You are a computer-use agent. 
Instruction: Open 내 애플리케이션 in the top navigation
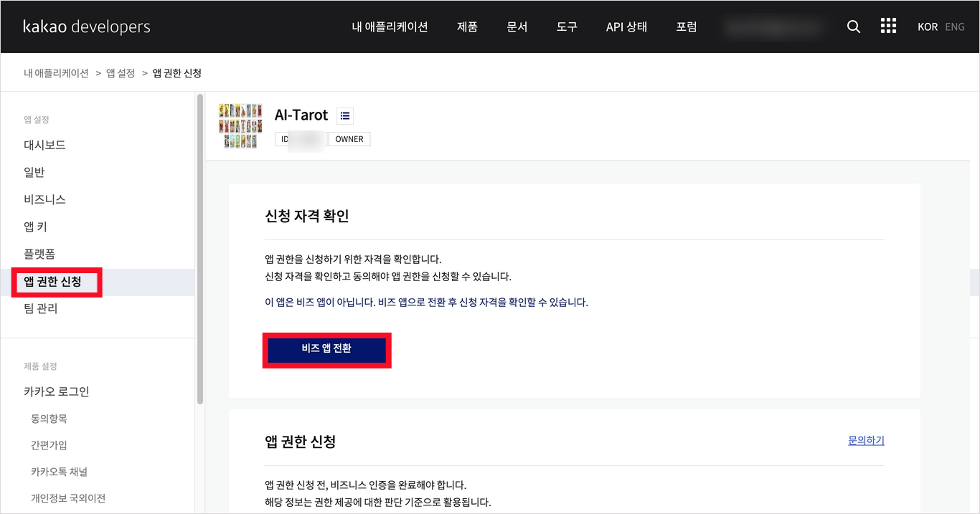click(x=390, y=27)
